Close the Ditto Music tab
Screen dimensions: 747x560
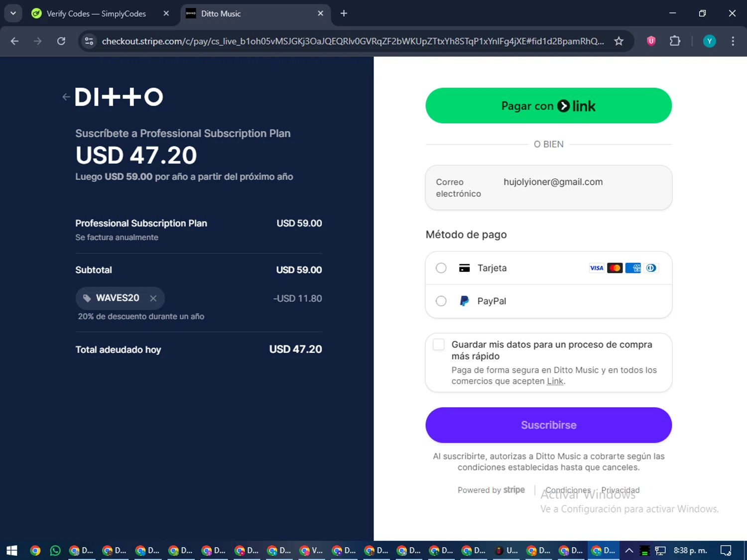click(321, 13)
